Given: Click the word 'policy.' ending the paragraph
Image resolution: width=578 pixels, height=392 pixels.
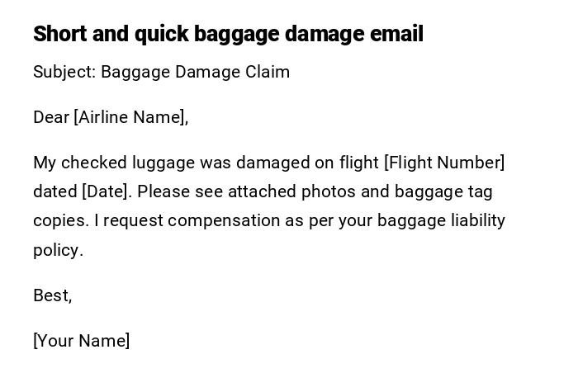Looking at the screenshot, I should [x=58, y=250].
